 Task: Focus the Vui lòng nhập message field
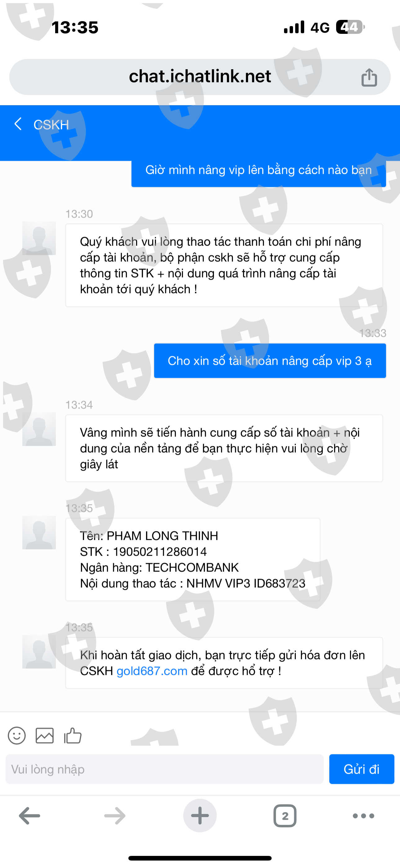point(165,769)
